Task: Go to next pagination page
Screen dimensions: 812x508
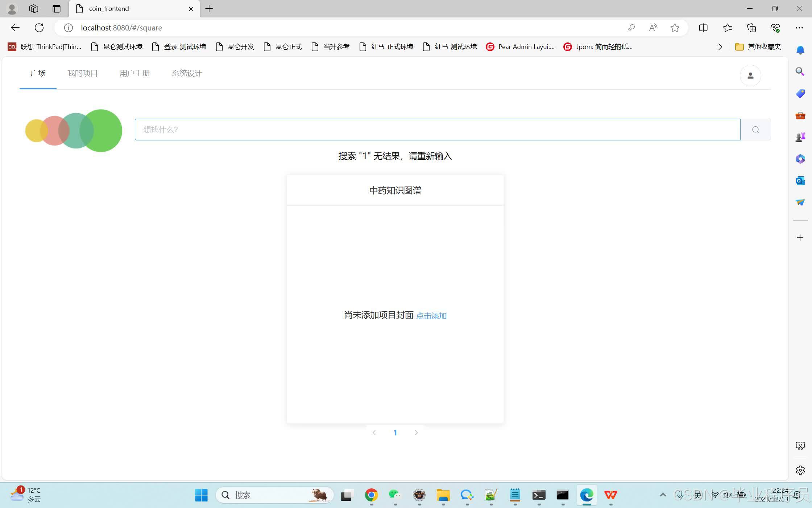Action: tap(416, 433)
